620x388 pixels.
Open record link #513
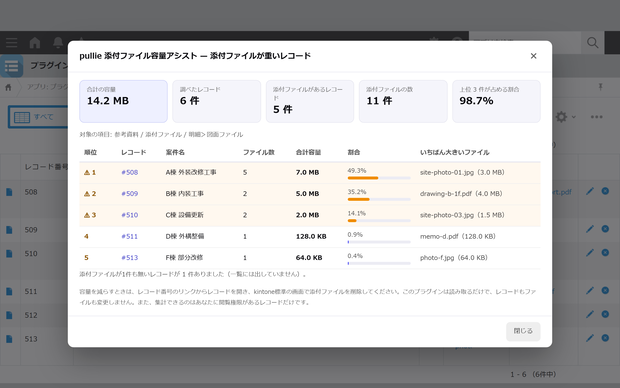pyautogui.click(x=130, y=258)
